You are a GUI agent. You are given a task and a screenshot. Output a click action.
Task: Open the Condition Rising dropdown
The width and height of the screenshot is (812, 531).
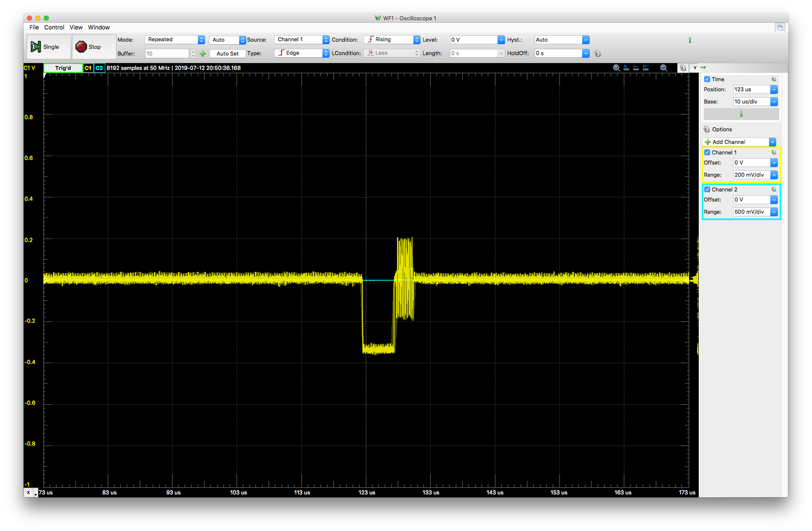tap(391, 40)
